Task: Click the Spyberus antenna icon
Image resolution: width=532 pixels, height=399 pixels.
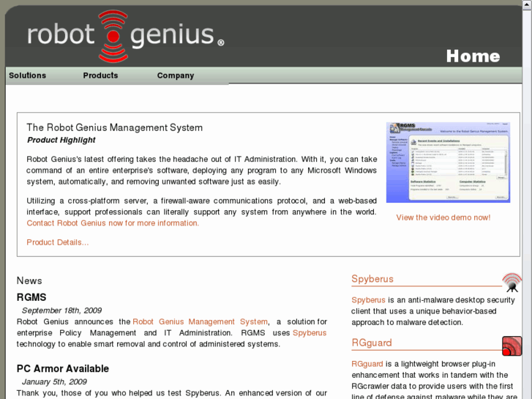Action: (512, 283)
